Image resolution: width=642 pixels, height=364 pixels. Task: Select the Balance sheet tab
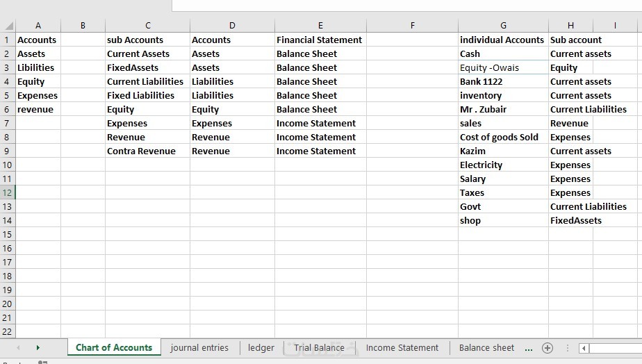pyautogui.click(x=486, y=348)
